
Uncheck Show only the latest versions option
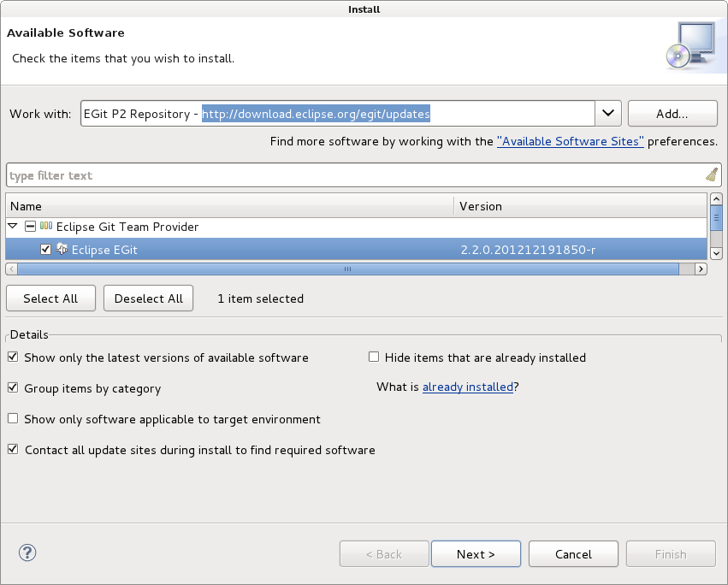pyautogui.click(x=13, y=357)
